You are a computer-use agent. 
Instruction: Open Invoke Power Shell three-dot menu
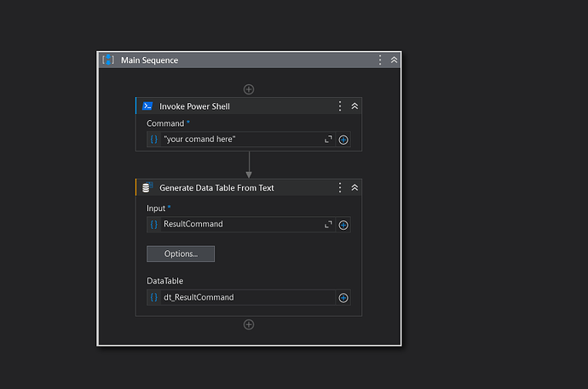point(340,106)
